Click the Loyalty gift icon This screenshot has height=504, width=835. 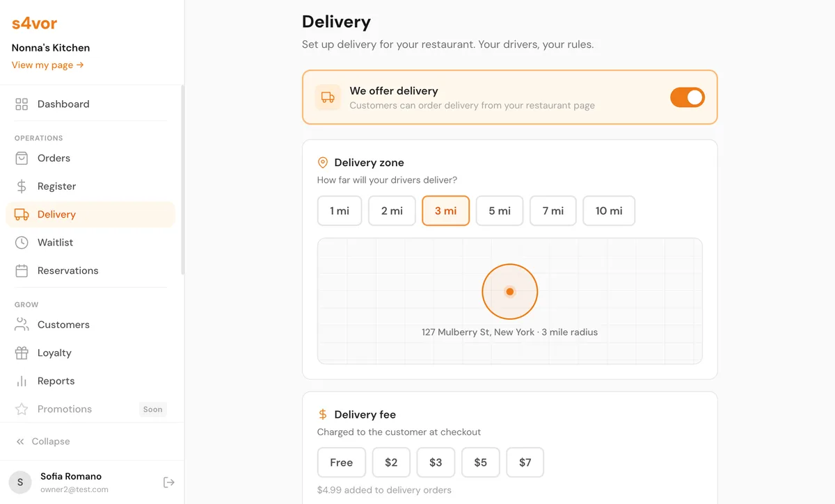(22, 352)
